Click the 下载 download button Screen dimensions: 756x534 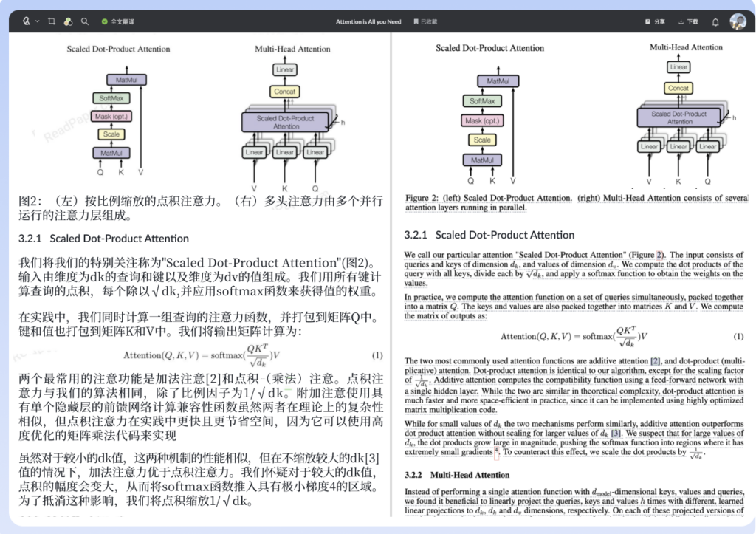coord(689,21)
